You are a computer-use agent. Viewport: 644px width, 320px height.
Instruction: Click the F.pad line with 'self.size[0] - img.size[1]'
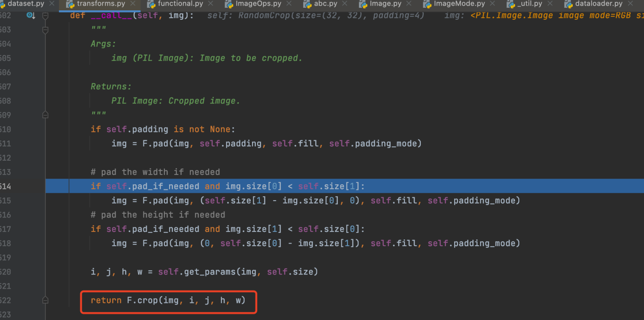tap(316, 243)
